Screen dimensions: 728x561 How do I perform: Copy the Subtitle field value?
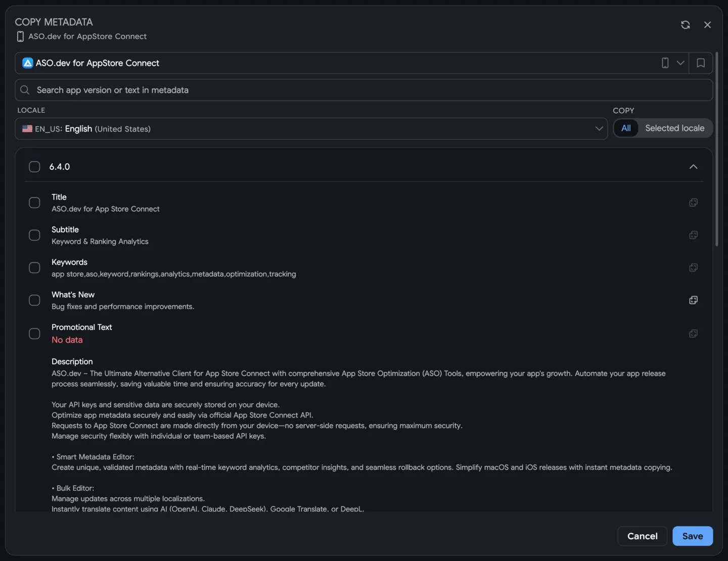pyautogui.click(x=693, y=235)
